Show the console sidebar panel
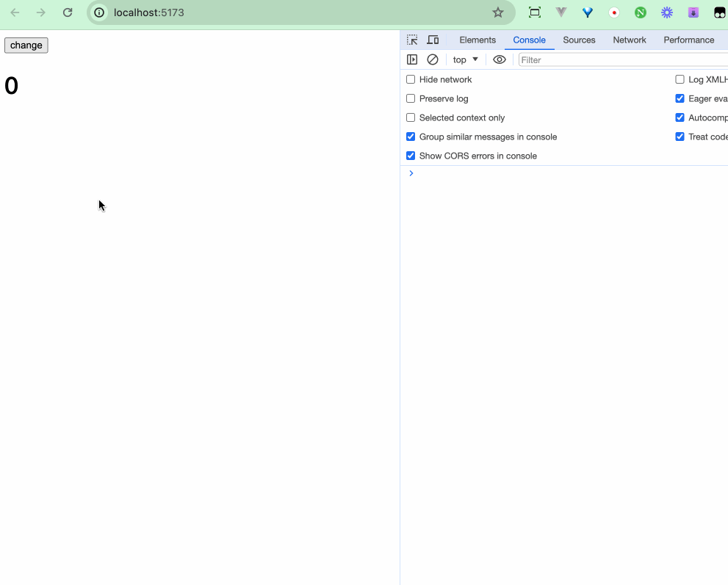This screenshot has width=728, height=585. click(412, 59)
